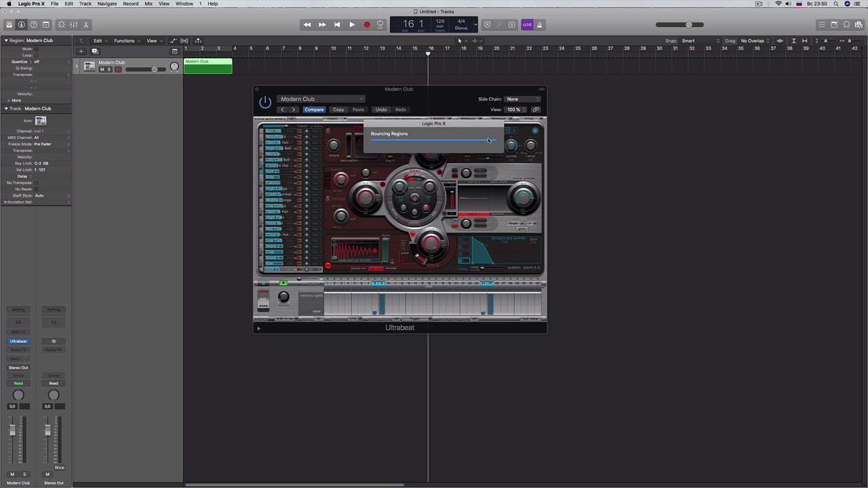Open the Modern Club preset dropdown

[321, 99]
